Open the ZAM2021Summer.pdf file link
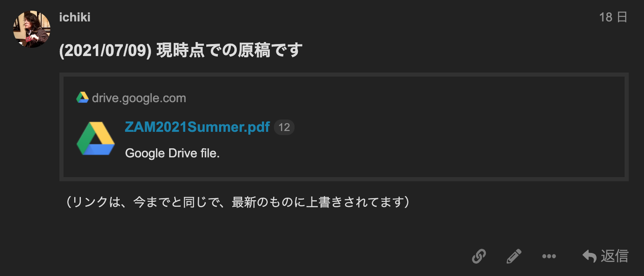The height and width of the screenshot is (276, 644). click(x=197, y=127)
